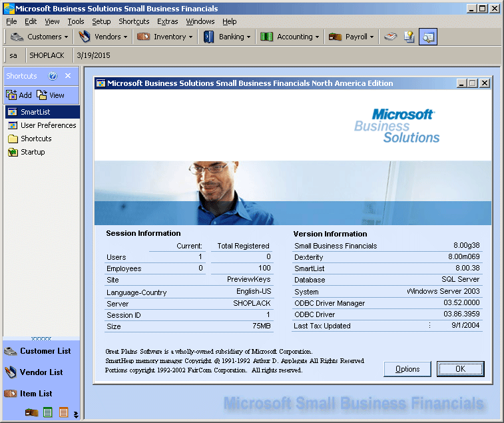This screenshot has width=504, height=423.
Task: Click the 9/1/2004 last tax updated value
Action: [x=465, y=325]
